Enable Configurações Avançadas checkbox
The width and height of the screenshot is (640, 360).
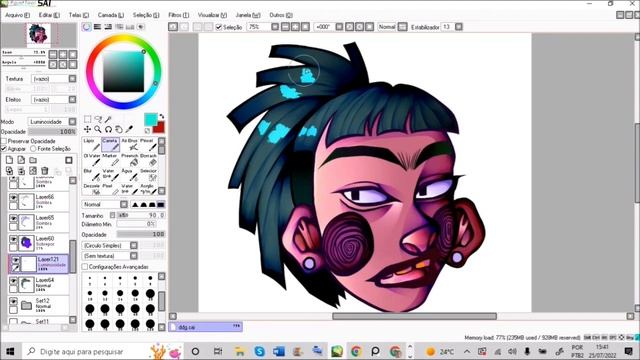point(85,267)
